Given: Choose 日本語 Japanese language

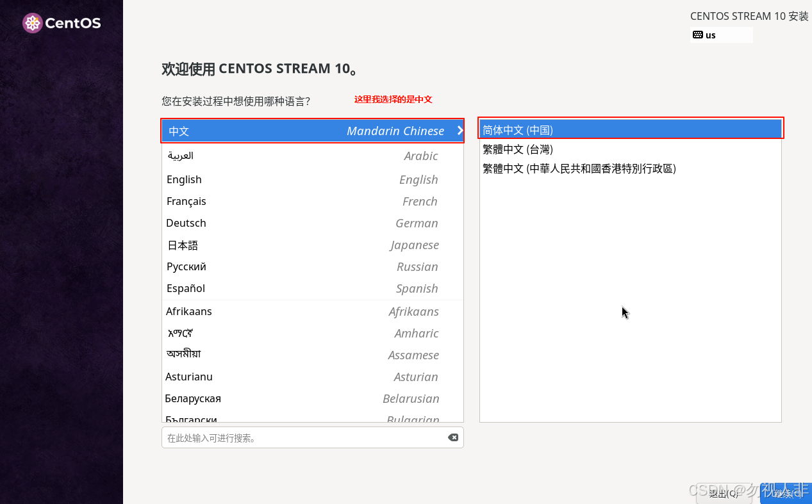Looking at the screenshot, I should tap(313, 245).
